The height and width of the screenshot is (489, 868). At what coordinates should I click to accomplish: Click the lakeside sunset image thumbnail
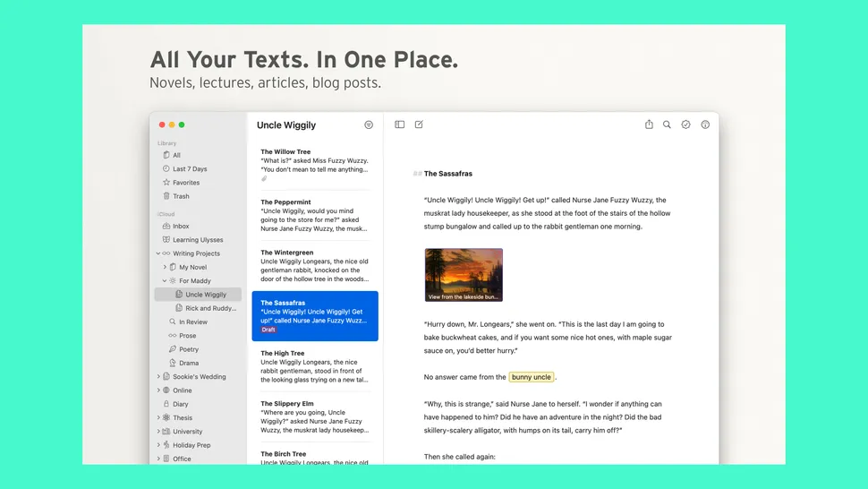[463, 275]
